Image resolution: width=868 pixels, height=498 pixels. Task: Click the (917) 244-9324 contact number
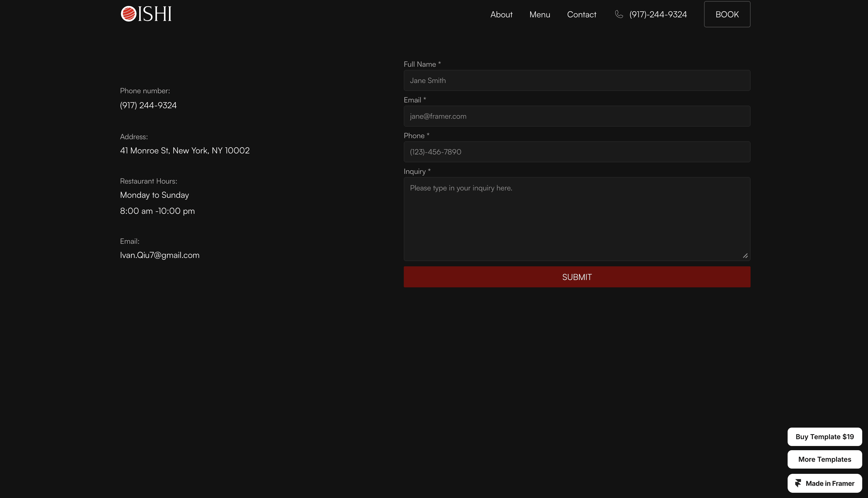(148, 105)
